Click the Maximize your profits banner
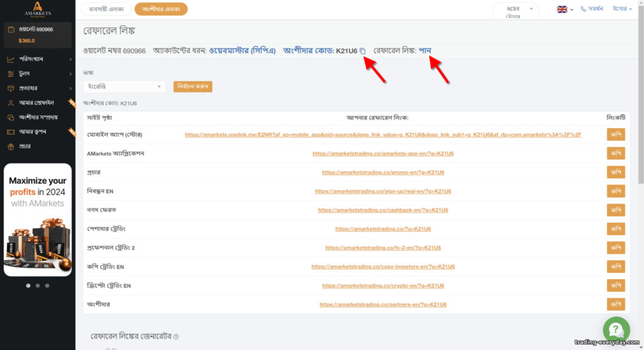Image resolution: width=644 pixels, height=350 pixels. tap(38, 220)
